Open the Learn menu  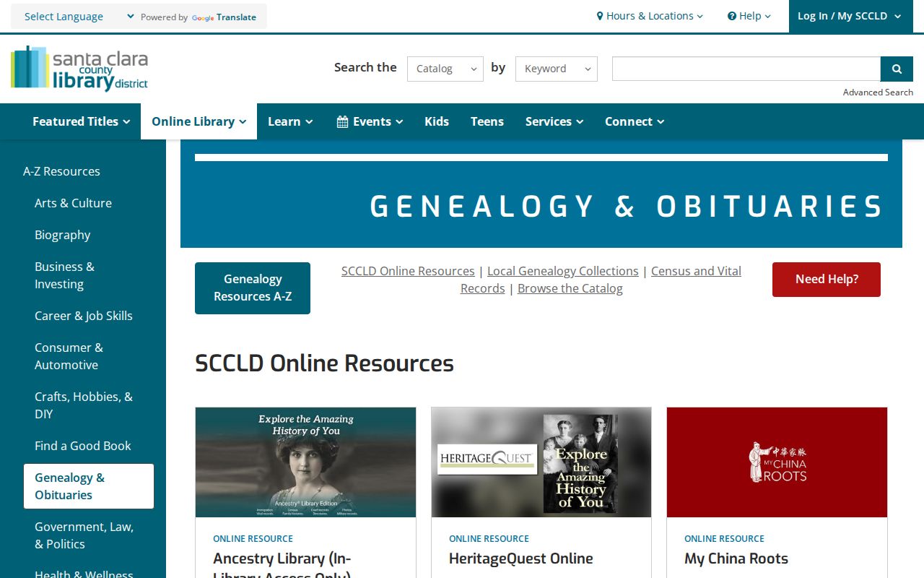290,121
